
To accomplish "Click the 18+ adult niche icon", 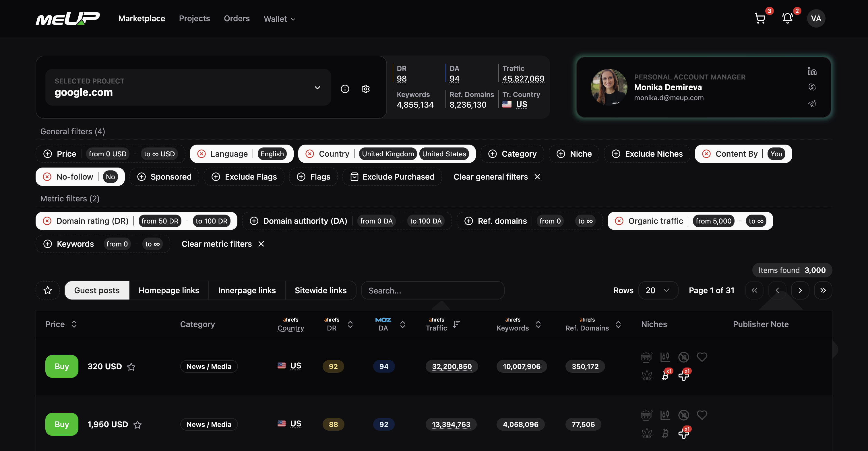I will 684,357.
